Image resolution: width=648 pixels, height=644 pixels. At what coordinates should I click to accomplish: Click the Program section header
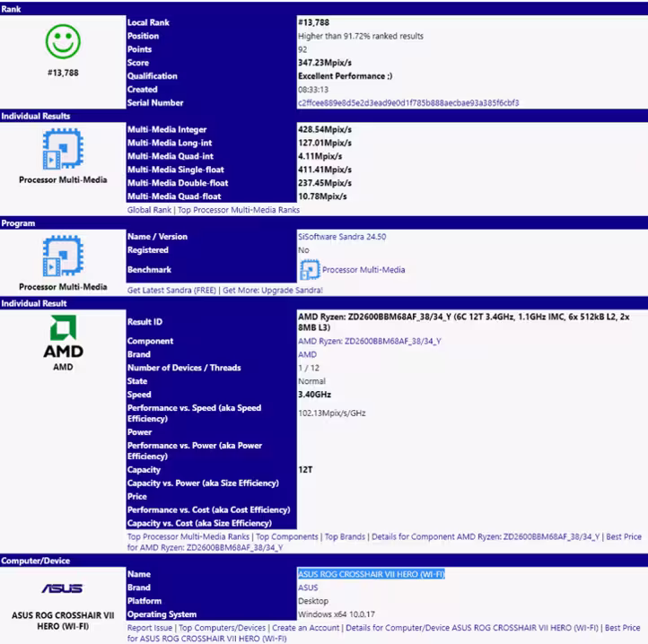point(324,223)
